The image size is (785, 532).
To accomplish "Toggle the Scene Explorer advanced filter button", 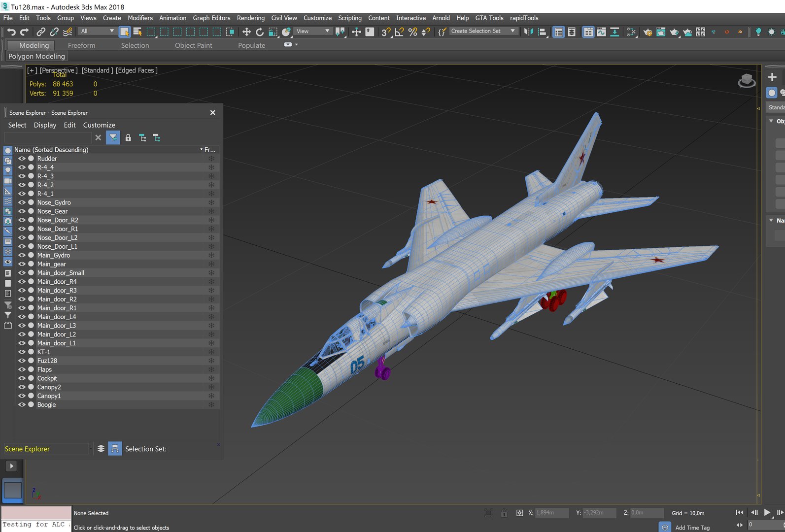I will click(x=113, y=138).
